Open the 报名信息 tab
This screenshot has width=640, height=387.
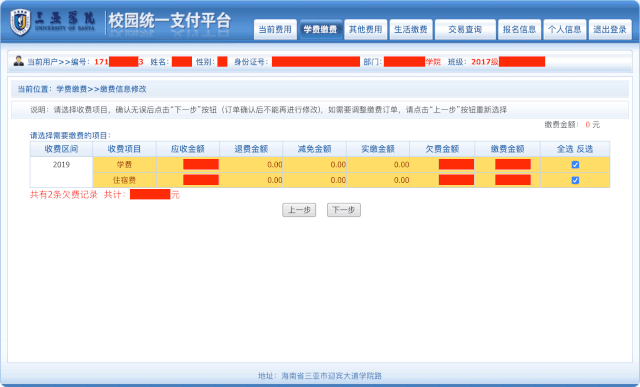pyautogui.click(x=519, y=29)
